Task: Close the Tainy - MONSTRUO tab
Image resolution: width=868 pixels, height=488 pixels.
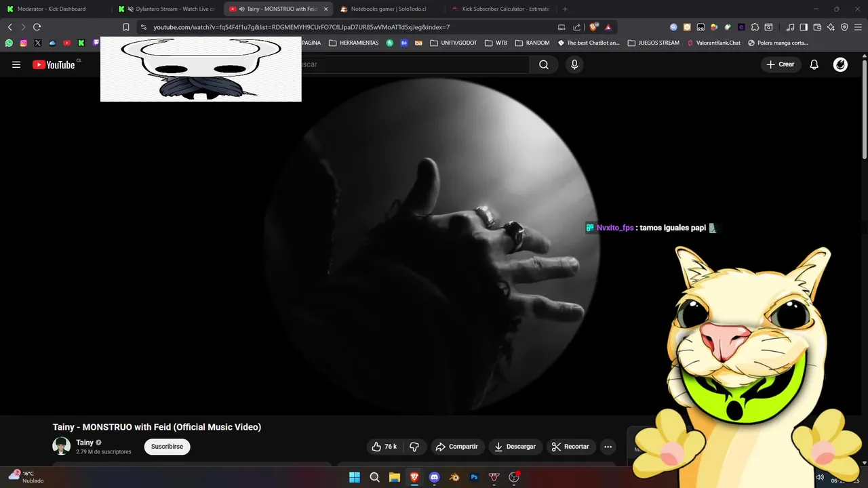Action: [x=326, y=9]
